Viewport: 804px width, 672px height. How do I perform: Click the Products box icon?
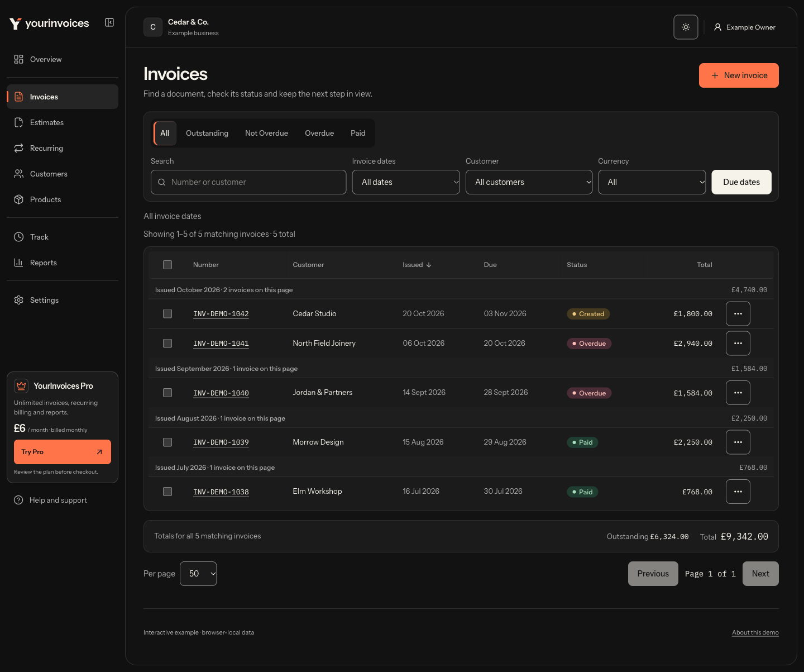(x=18, y=199)
